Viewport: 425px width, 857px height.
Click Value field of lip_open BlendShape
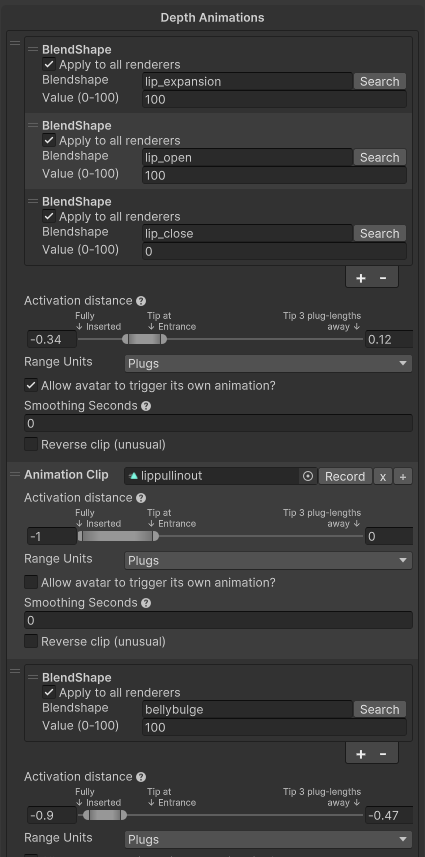click(x=274, y=175)
